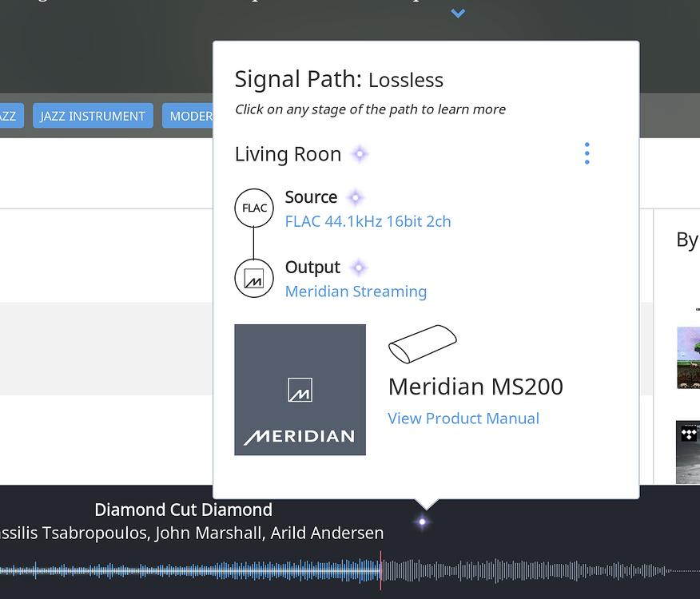Click the Meridian logo album artwork tile

[300, 389]
